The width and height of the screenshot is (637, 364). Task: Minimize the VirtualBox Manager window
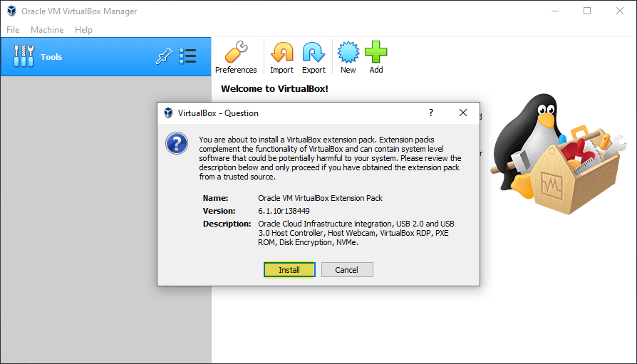[x=555, y=11]
